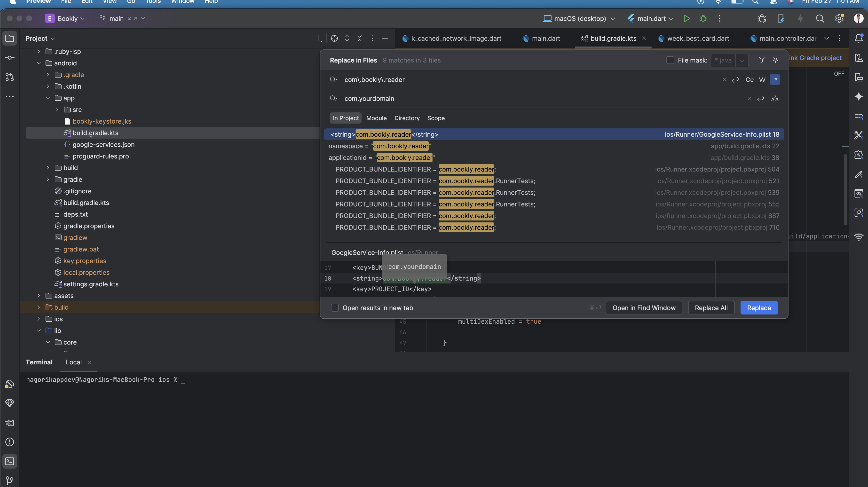The image size is (868, 487).
Task: Open IDE settings gear icon
Action: pyautogui.click(x=839, y=19)
